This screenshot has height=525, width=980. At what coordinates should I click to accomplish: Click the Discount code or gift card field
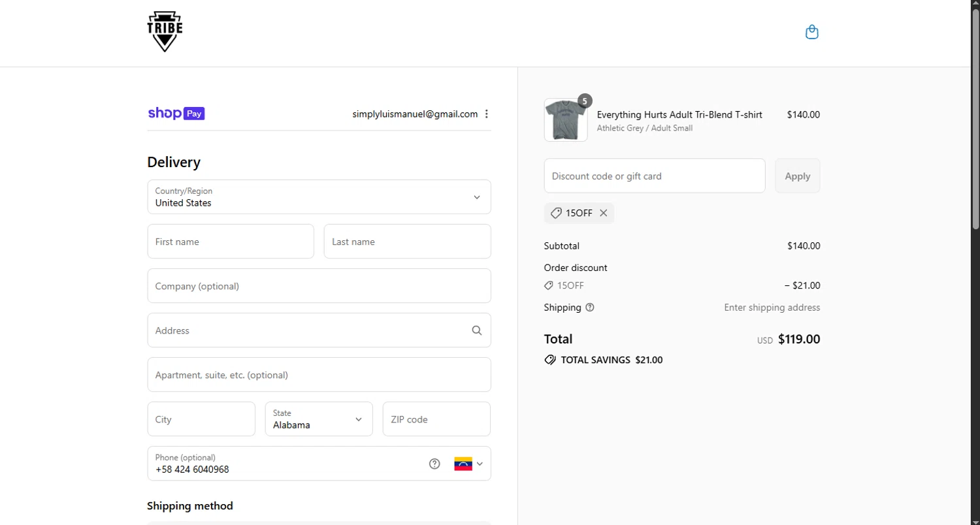point(655,176)
